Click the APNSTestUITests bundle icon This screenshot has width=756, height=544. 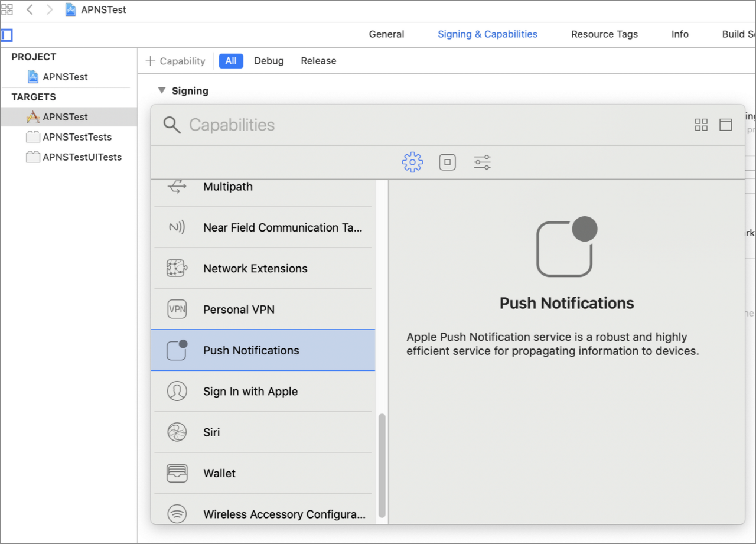coord(33,157)
